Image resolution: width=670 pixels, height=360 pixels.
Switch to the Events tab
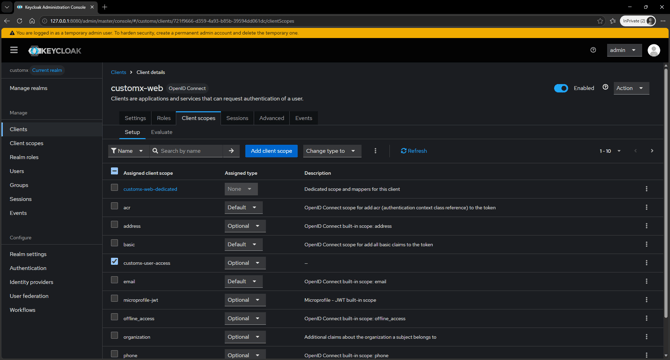[303, 118]
